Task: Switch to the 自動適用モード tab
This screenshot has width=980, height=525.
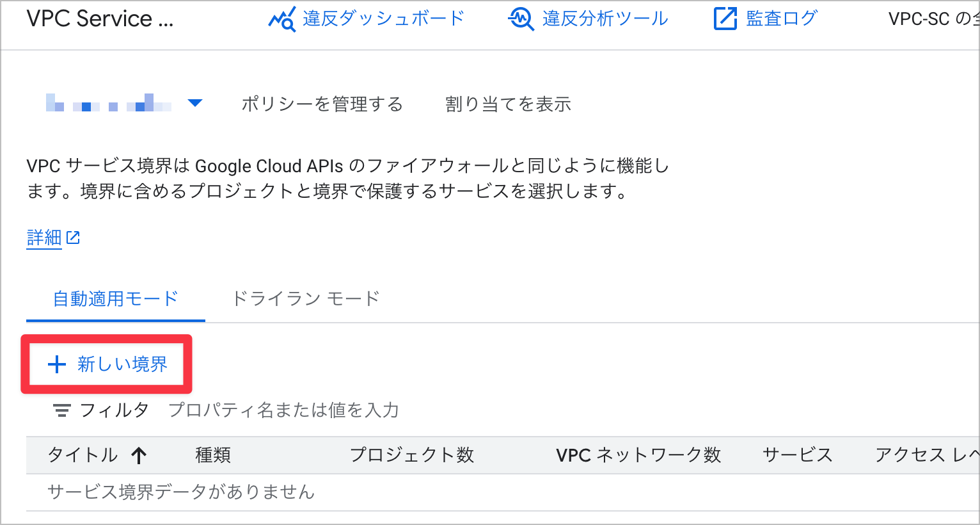Action: 115,298
